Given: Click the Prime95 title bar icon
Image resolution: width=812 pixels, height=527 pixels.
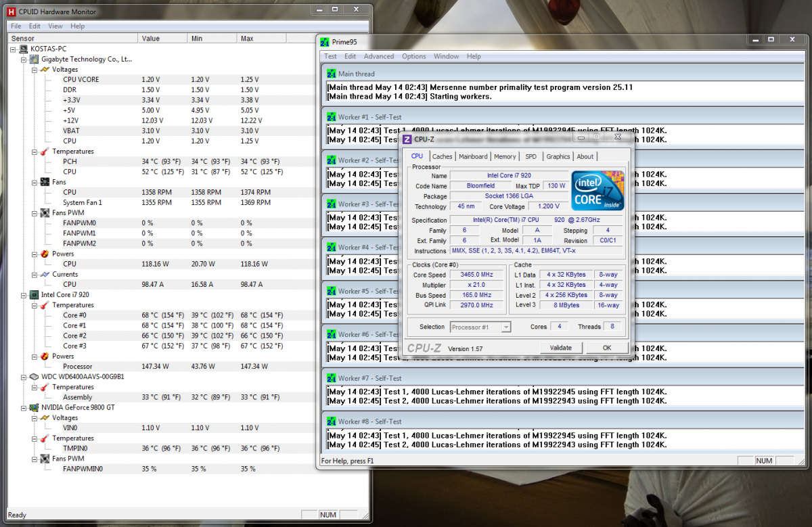Looking at the screenshot, I should (x=325, y=42).
